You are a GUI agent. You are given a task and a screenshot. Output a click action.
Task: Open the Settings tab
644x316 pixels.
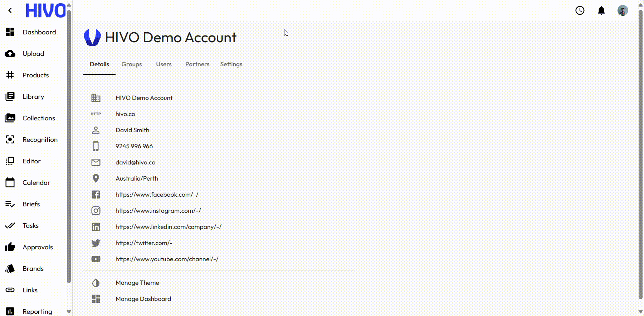click(x=231, y=64)
